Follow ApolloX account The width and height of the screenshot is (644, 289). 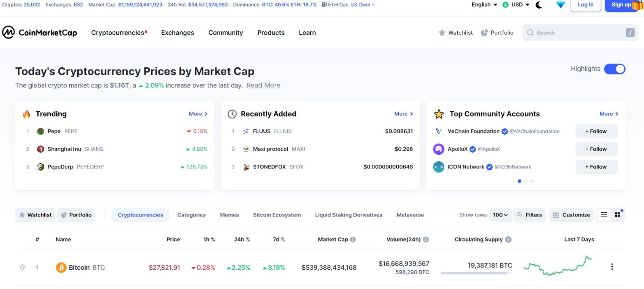click(x=597, y=149)
